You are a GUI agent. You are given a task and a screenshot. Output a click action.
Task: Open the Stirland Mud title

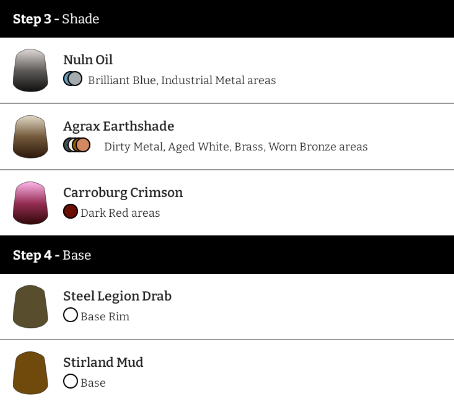(x=103, y=362)
